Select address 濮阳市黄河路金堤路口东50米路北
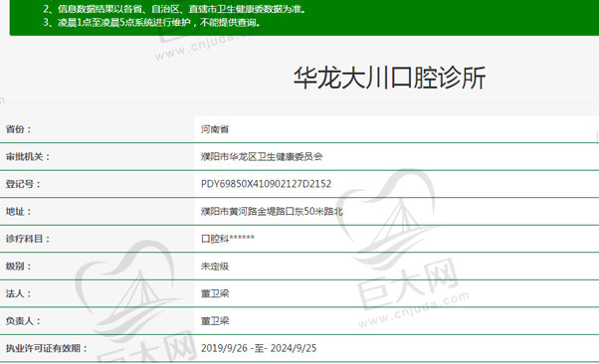This screenshot has width=599, height=364. (272, 211)
